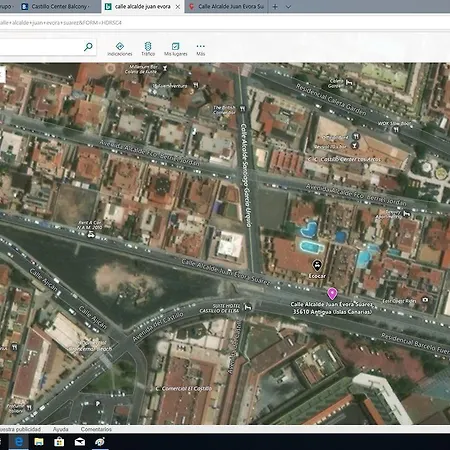Expand the tab list chevron
This screenshot has height=450, width=450.
pyautogui.click(x=288, y=6)
